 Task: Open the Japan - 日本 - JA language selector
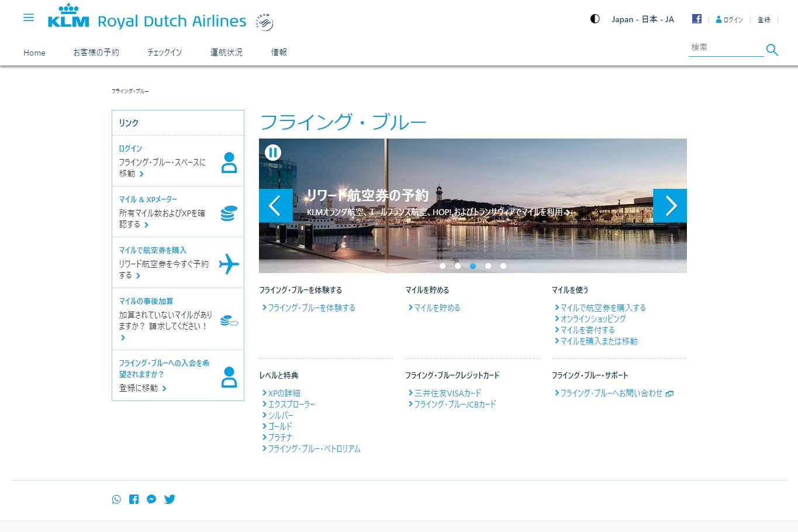coord(642,19)
